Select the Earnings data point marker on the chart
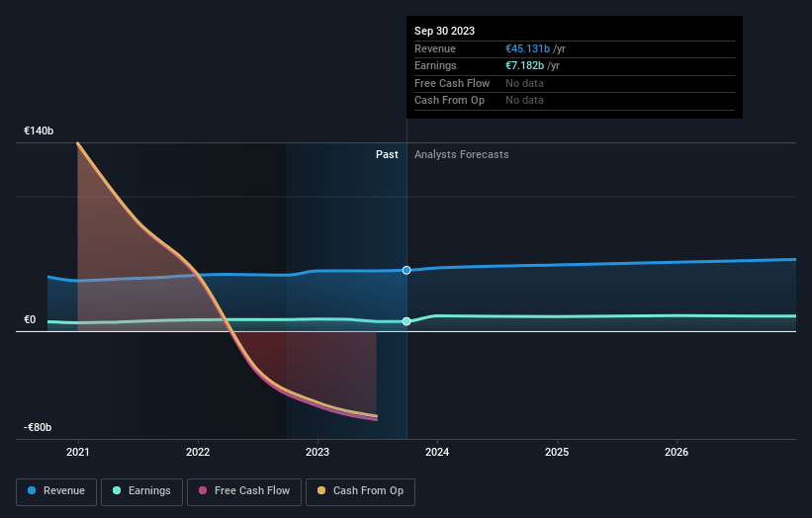The width and height of the screenshot is (812, 518). (406, 321)
